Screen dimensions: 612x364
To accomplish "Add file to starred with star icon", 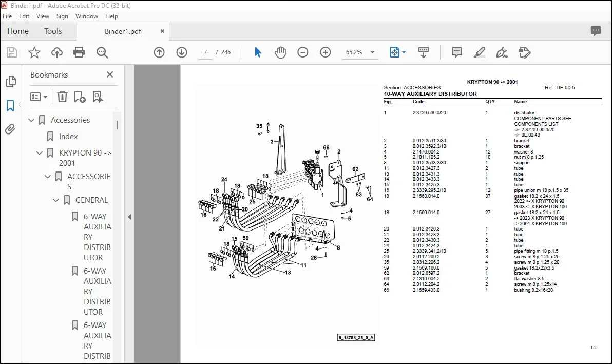I will (x=34, y=52).
